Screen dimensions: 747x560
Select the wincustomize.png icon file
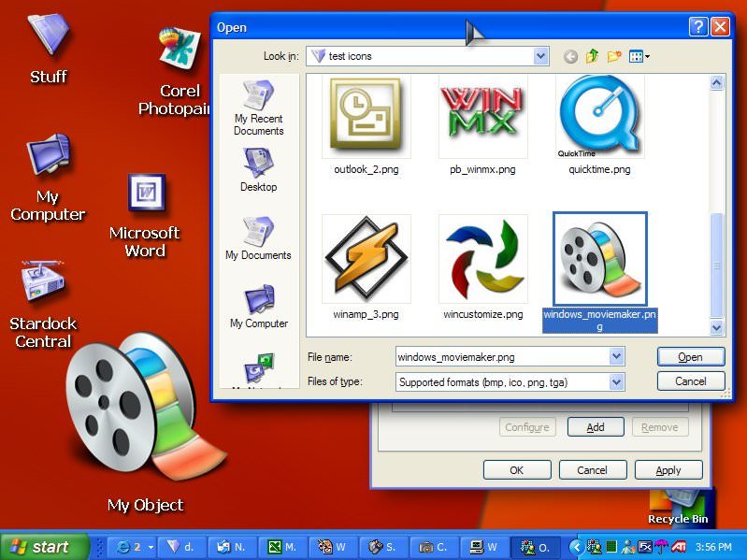tap(482, 259)
